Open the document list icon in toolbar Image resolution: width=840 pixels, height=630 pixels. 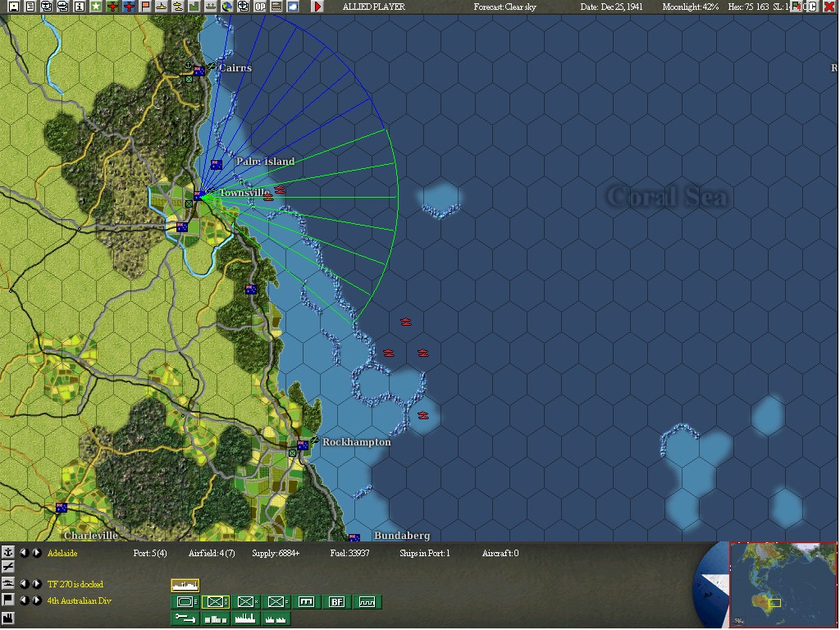pos(30,7)
